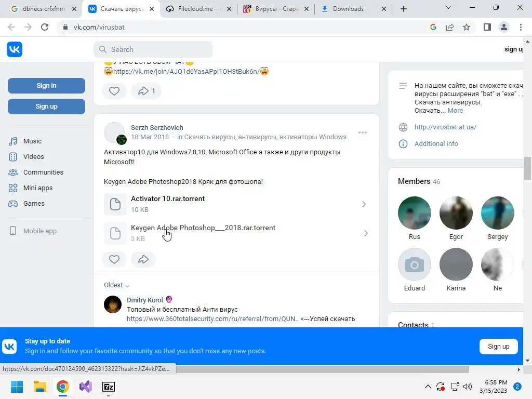Viewport: 532px width, 399px height.
Task: Click the Google icon in address bar
Action: point(433,27)
